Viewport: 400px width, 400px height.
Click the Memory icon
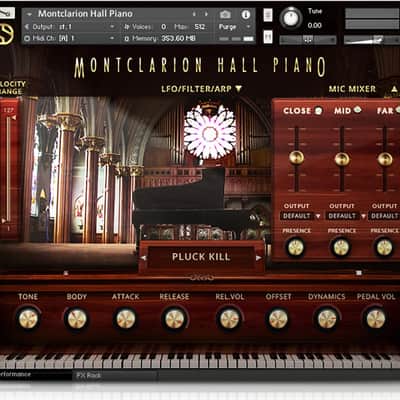pyautogui.click(x=127, y=39)
